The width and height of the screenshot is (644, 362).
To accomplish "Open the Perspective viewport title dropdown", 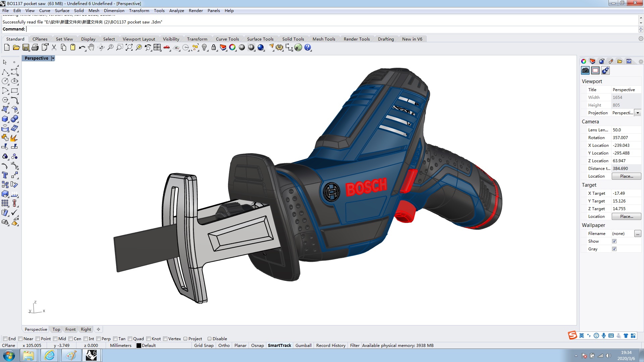I will [53, 58].
